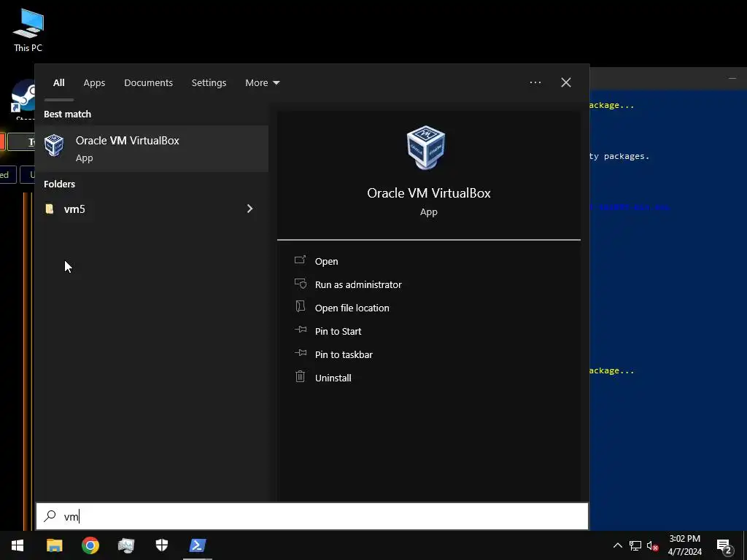
Task: Click the pin icon beside Pin to taskbar
Action: (300, 353)
